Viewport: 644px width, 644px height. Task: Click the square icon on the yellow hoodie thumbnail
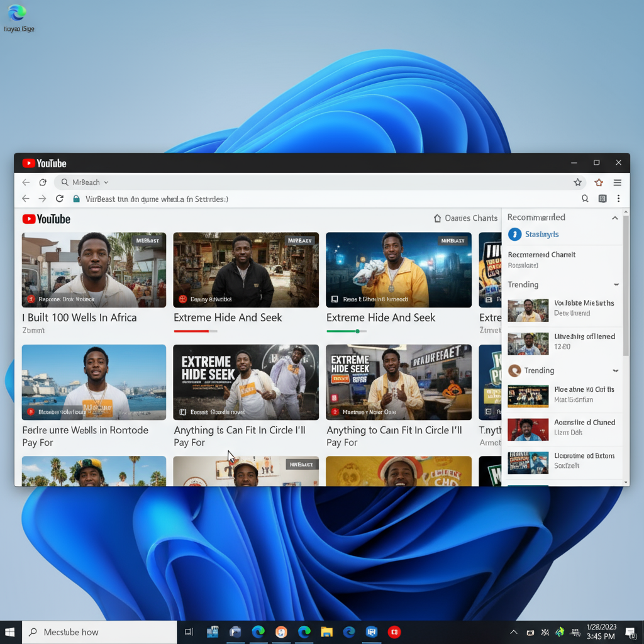pyautogui.click(x=335, y=299)
